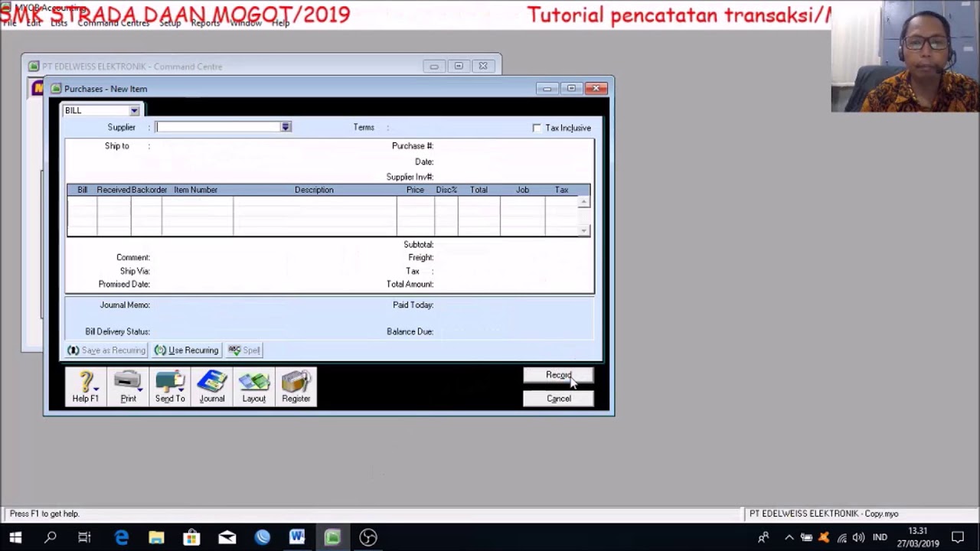Click the Description column header
Viewport: 980px width, 551px height.
pyautogui.click(x=314, y=190)
